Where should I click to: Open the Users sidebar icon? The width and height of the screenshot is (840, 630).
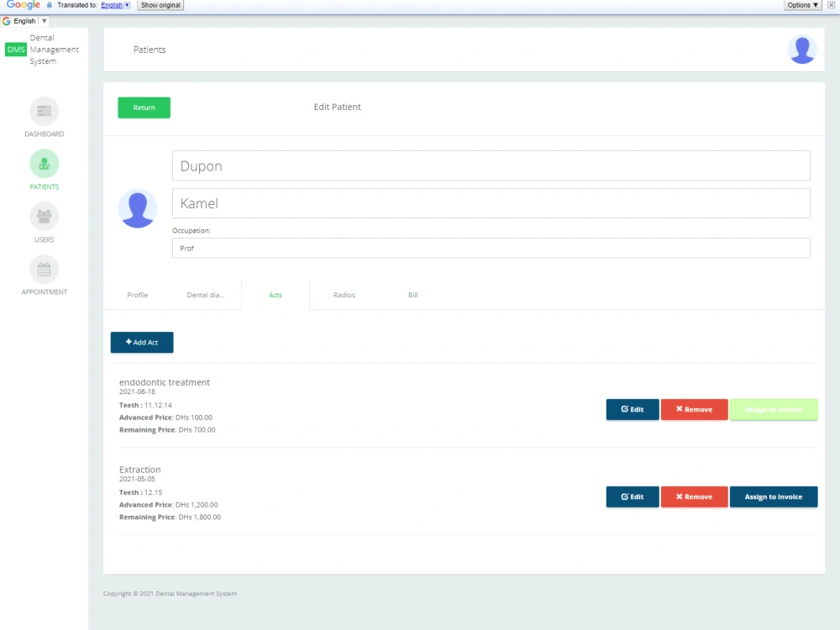[x=44, y=217]
